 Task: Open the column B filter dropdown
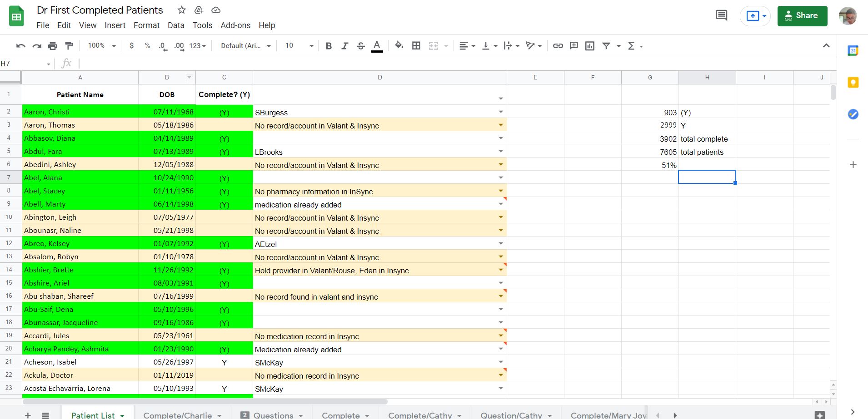189,78
